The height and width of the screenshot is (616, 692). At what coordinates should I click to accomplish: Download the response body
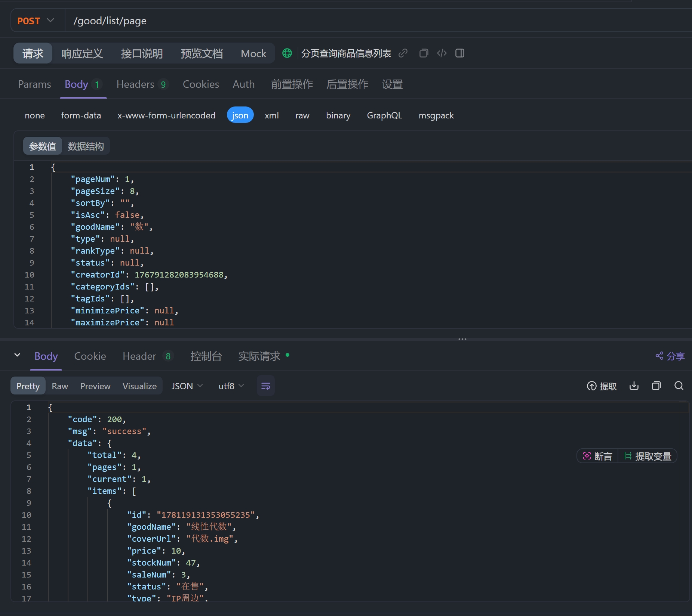click(634, 386)
